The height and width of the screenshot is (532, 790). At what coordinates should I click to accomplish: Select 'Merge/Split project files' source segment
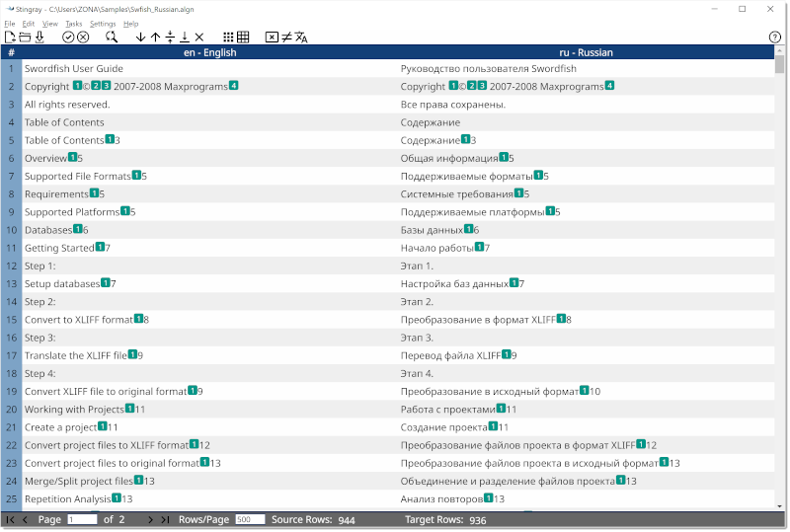coord(209,481)
